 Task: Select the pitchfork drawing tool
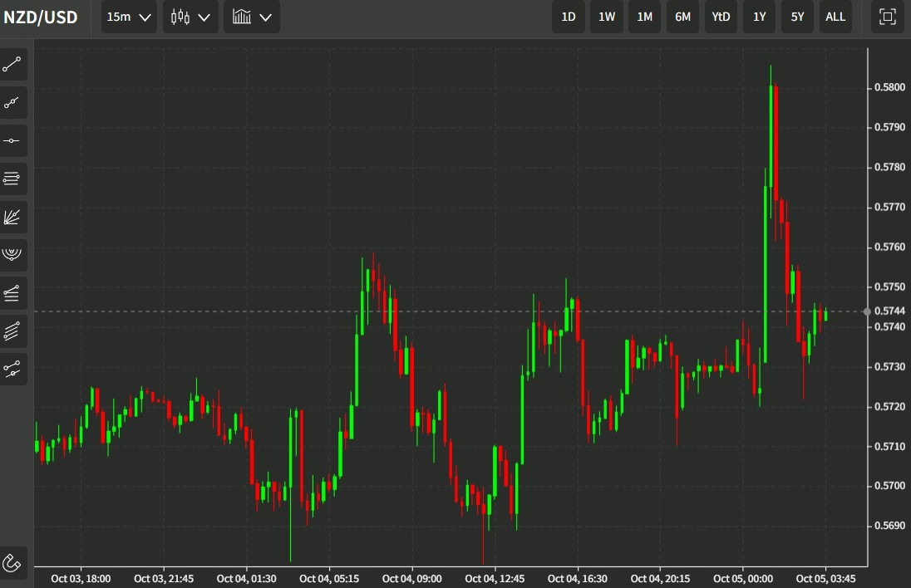point(12,292)
